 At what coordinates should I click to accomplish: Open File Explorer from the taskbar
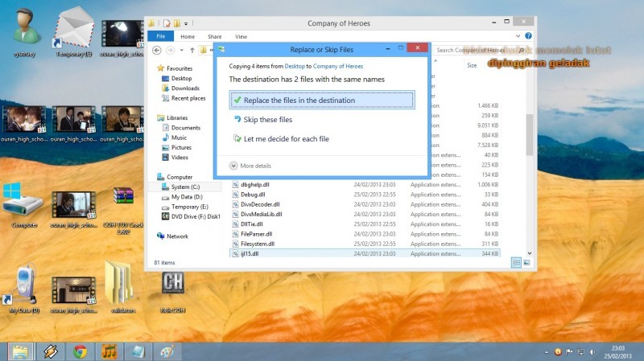click(x=20, y=351)
